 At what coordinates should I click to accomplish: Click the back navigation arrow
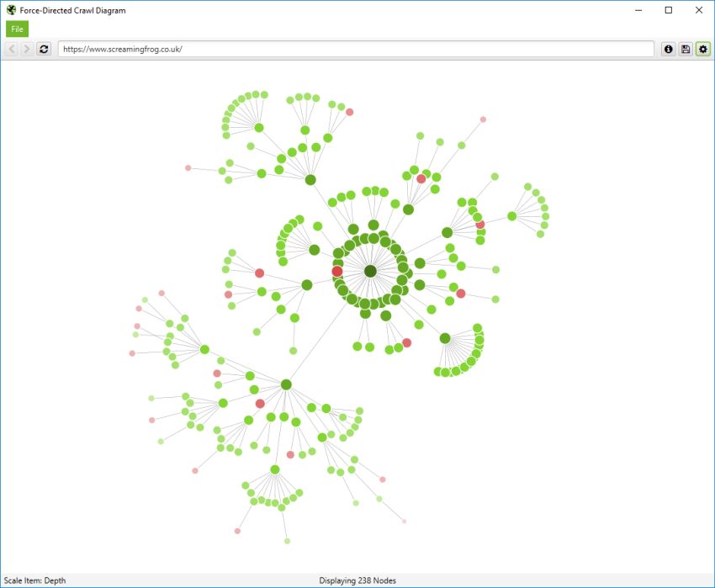pos(12,50)
